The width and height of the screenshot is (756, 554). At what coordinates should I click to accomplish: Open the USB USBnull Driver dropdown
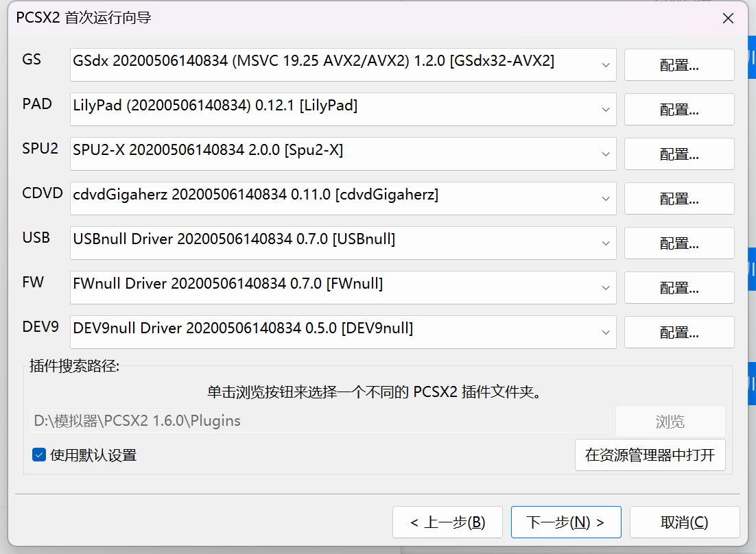(343, 243)
